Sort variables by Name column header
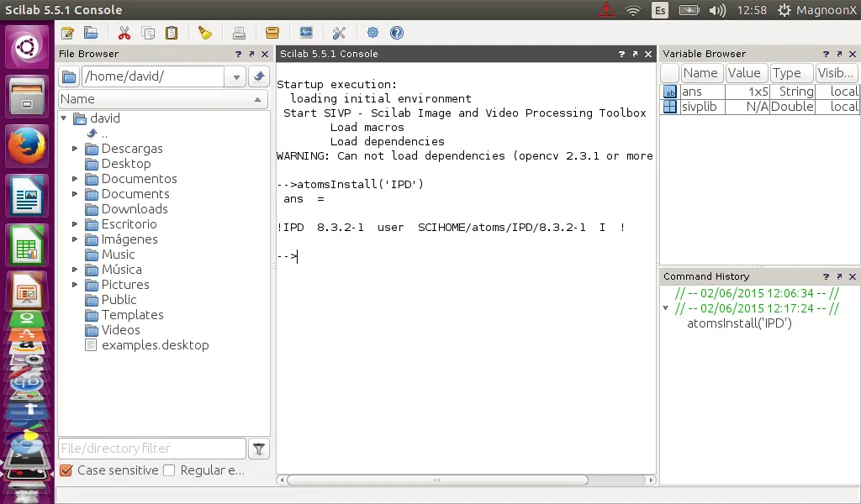The image size is (861, 504). click(702, 73)
